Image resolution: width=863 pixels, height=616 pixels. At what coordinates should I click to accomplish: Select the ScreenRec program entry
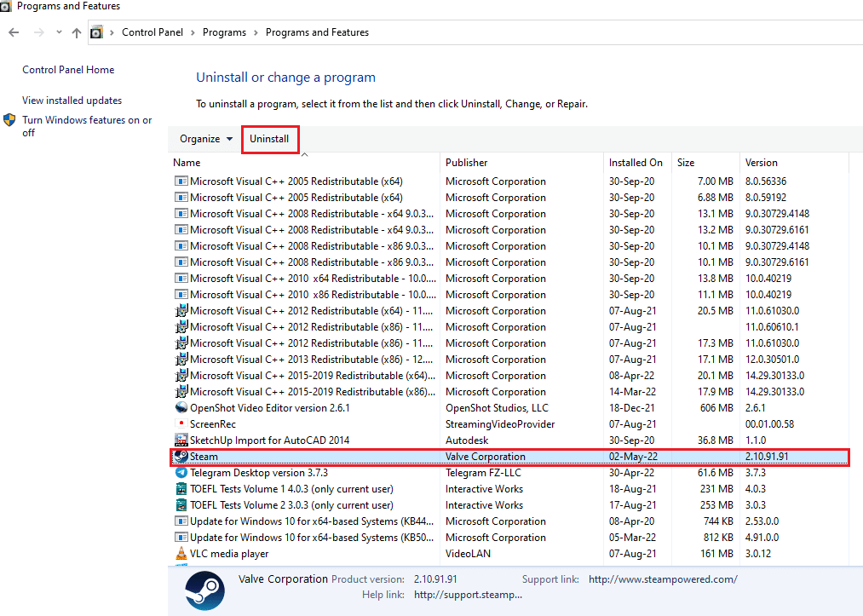tap(212, 424)
